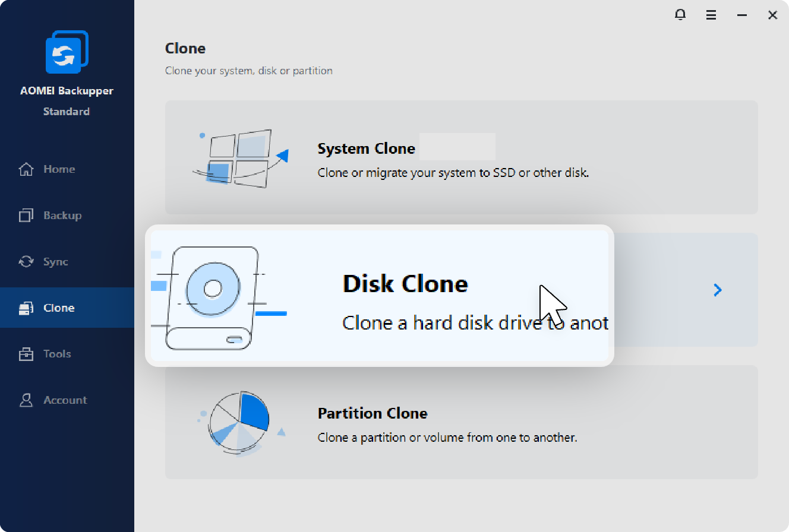The image size is (789, 532).
Task: Choose the System Clone option title
Action: tap(366, 148)
